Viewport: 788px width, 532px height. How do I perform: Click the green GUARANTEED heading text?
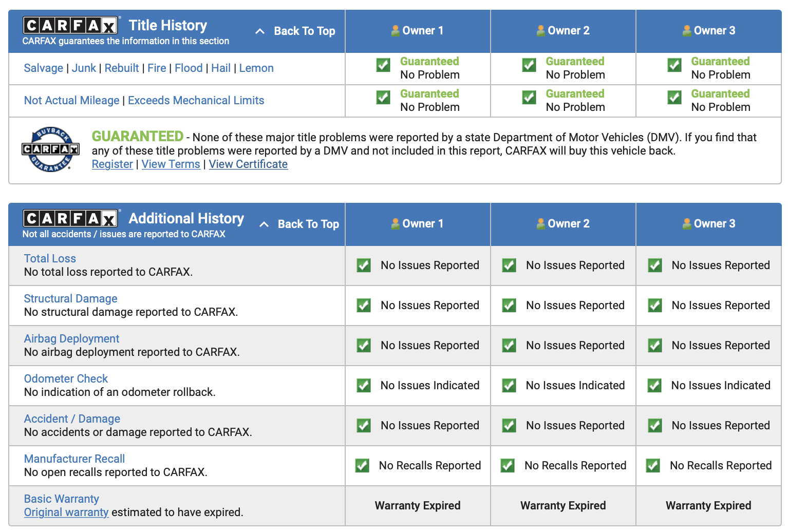138,136
